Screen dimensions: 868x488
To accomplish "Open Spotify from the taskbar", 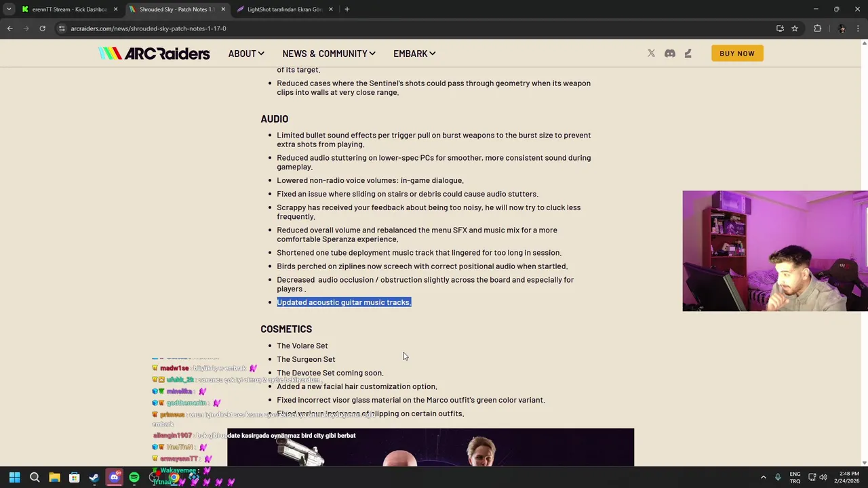I will pos(134,477).
